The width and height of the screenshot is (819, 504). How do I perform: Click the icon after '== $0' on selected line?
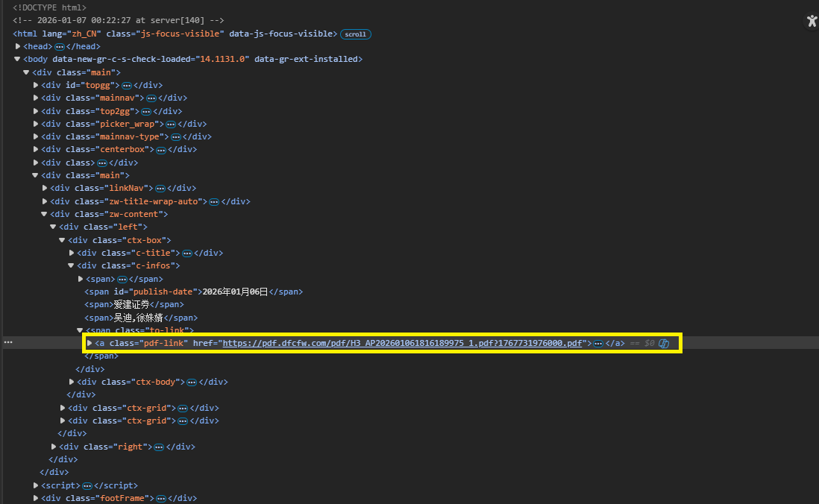point(663,344)
